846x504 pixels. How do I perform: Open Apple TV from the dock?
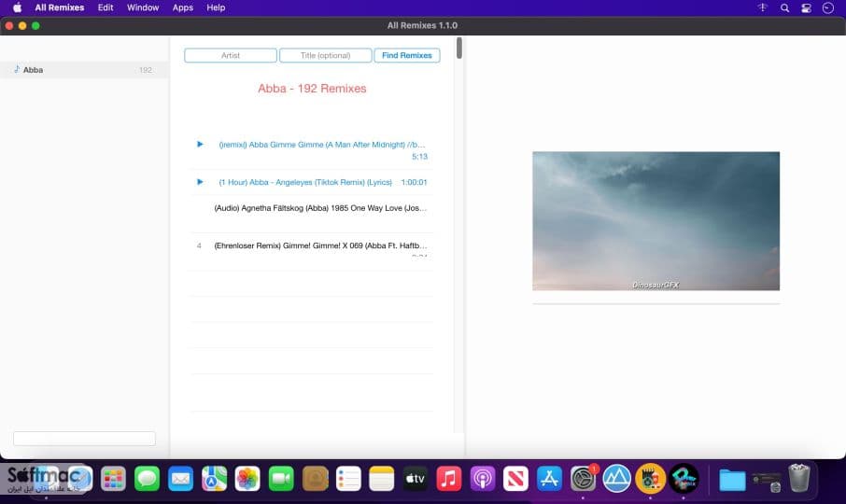tap(415, 478)
